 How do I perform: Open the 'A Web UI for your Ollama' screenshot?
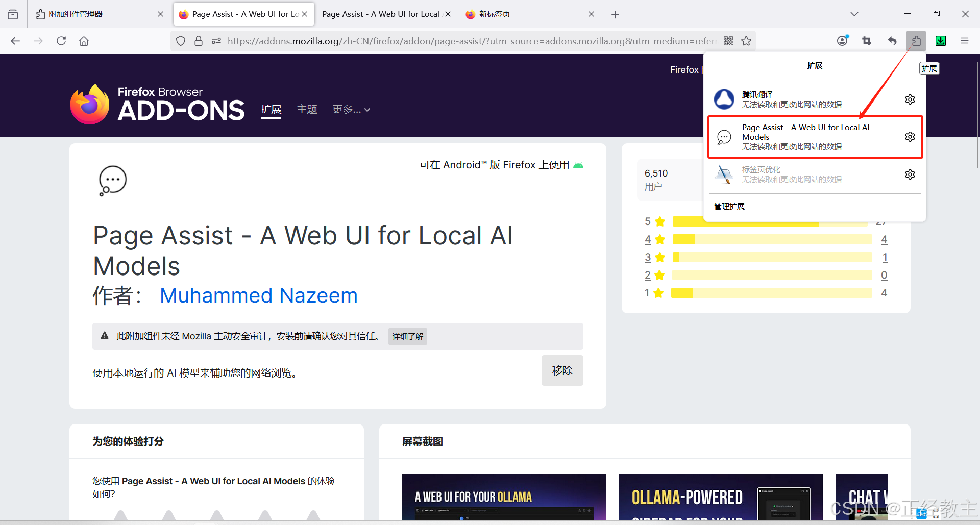coord(504,497)
